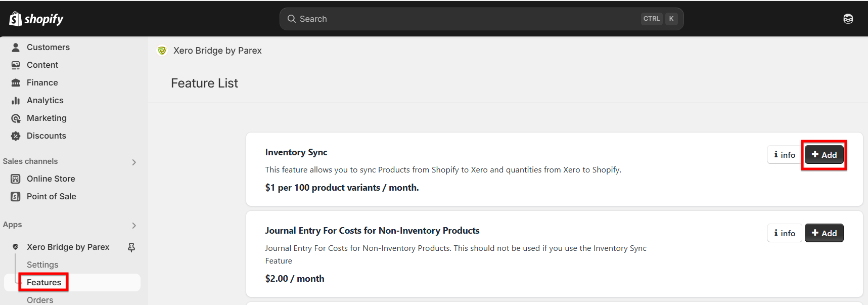
Task: Click the Discounts badge icon
Action: [x=16, y=136]
